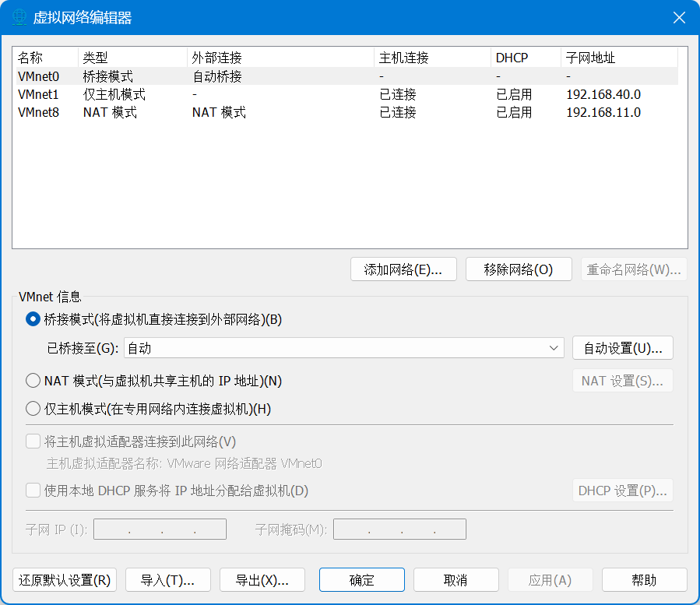Click the 取消 button
The height and width of the screenshot is (605, 700).
point(456,580)
